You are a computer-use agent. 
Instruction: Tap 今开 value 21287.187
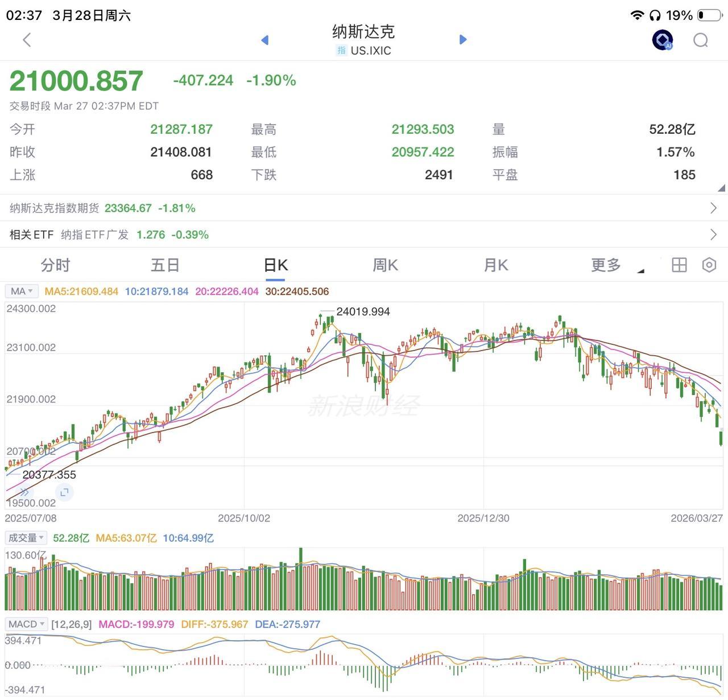coord(181,129)
